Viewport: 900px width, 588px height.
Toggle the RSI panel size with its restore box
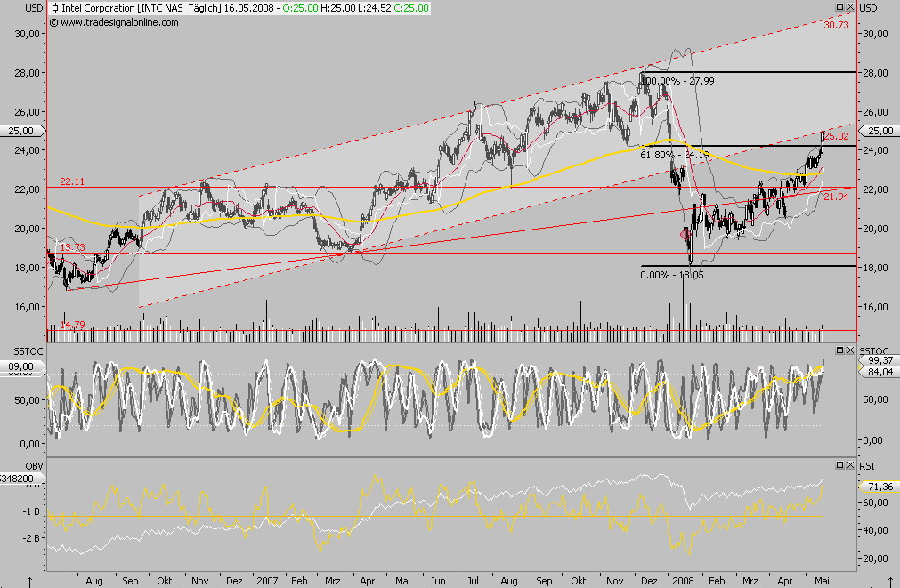839,465
